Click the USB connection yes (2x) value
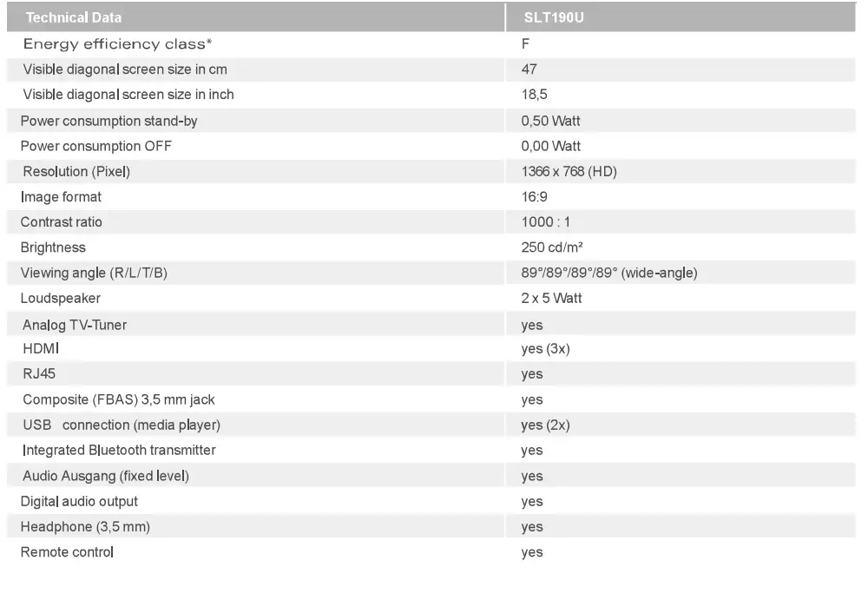Screen dimensions: 868x600 point(545,425)
